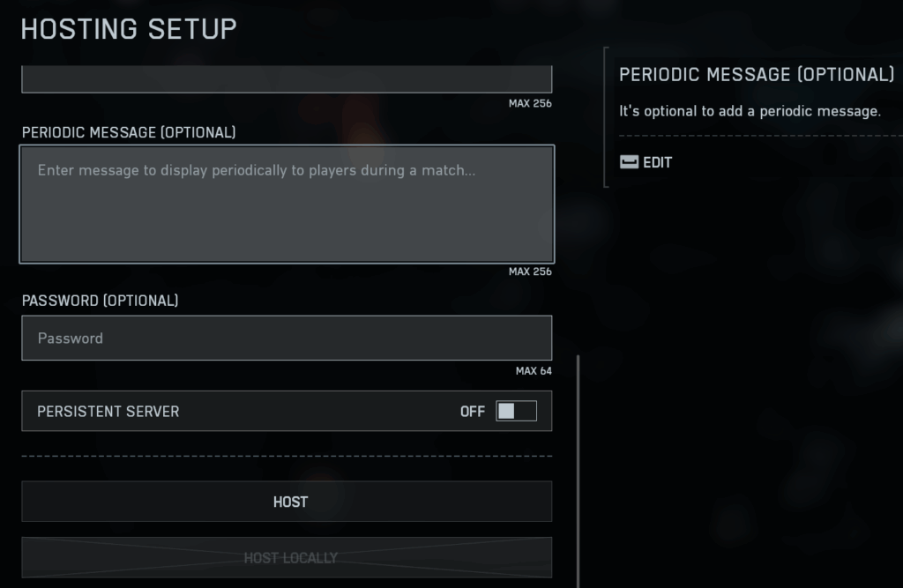The image size is (903, 588).
Task: Click the MAX 64 counter under Password
Action: pyautogui.click(x=534, y=371)
